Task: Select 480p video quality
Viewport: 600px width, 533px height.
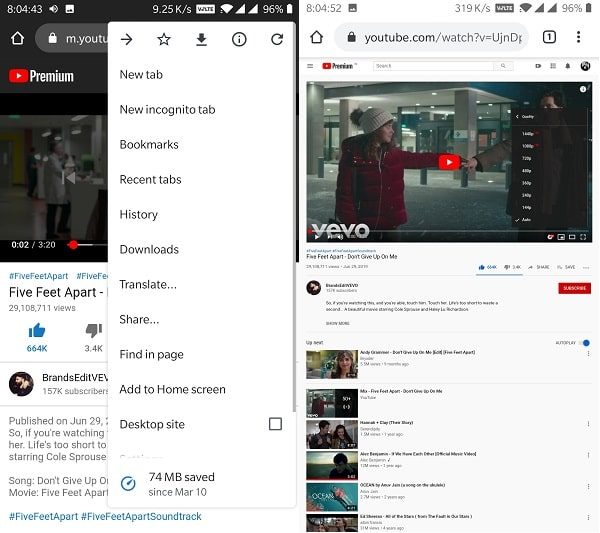Action: coord(527,171)
